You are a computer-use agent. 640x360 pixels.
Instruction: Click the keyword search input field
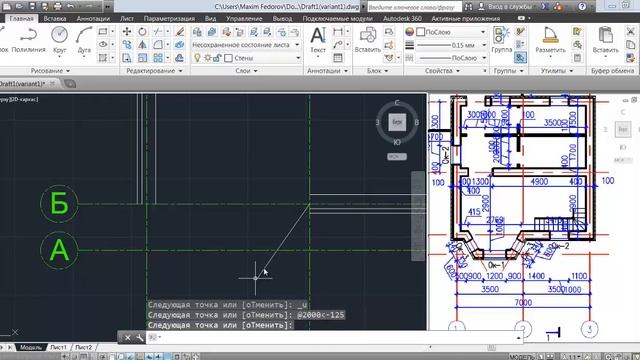pyautogui.click(x=414, y=7)
